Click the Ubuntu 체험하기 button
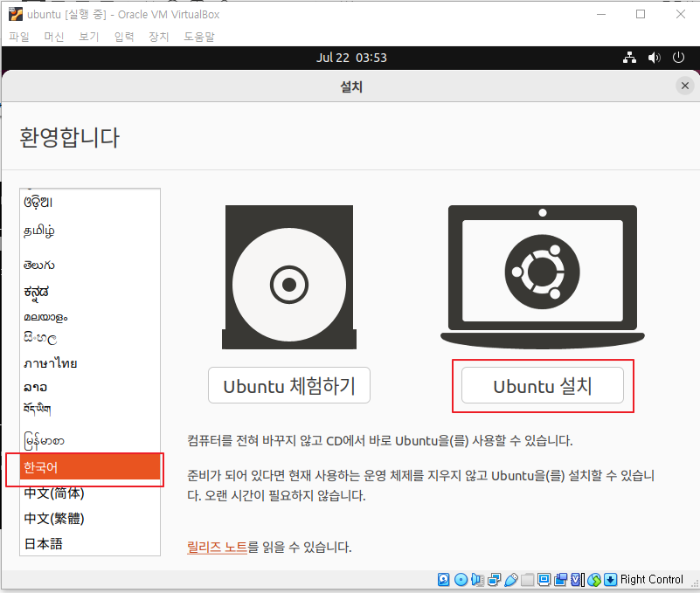 tap(289, 385)
